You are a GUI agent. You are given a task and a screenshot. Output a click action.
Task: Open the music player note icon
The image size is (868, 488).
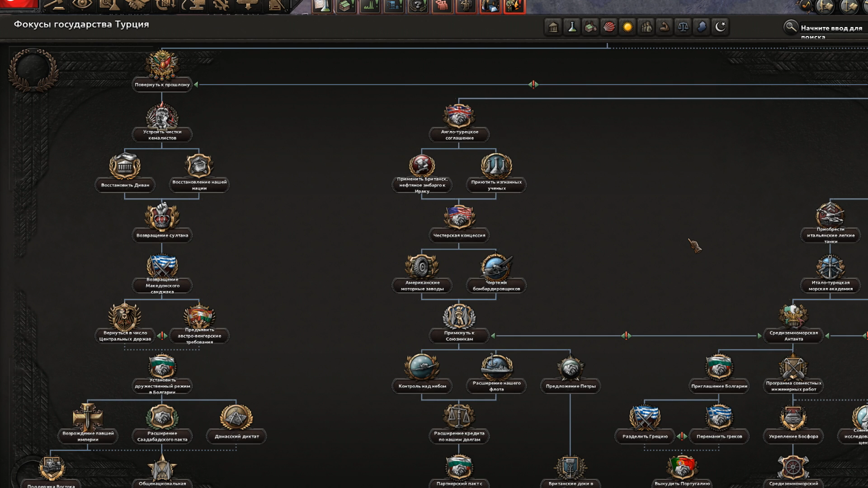click(x=805, y=6)
